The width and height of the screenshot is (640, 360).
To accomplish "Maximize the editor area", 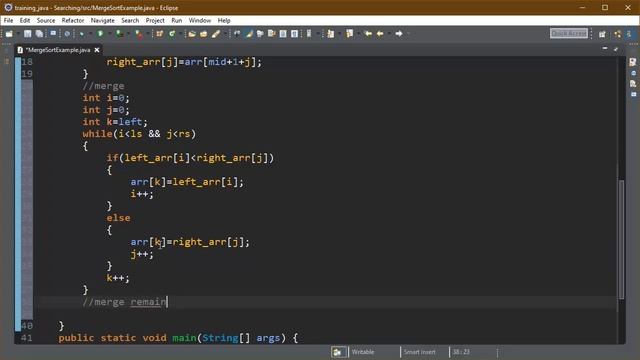I will 616,49.
